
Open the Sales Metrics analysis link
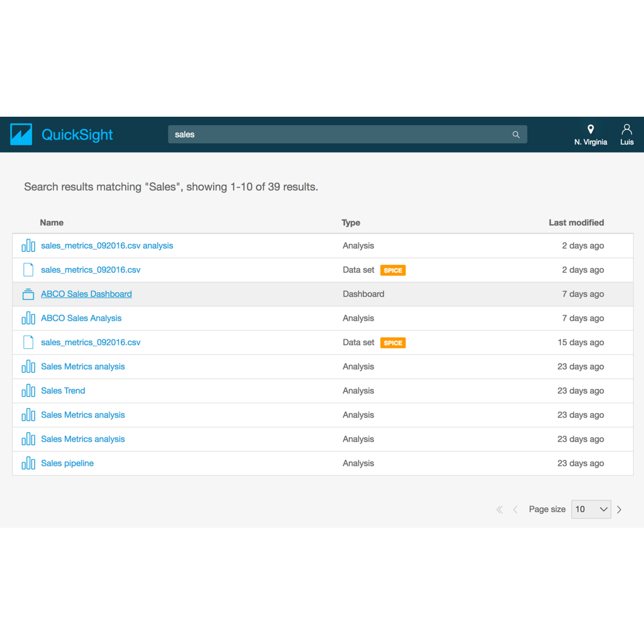pyautogui.click(x=83, y=366)
